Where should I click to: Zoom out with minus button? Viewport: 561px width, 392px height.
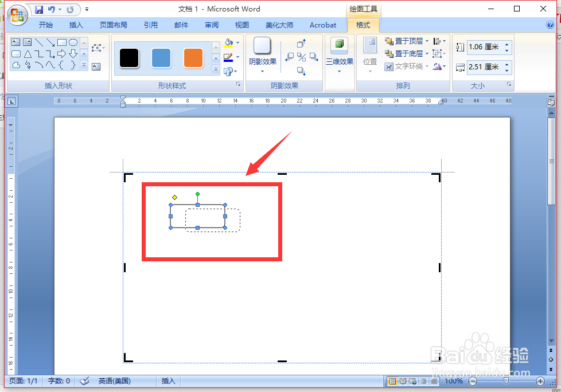[473, 381]
